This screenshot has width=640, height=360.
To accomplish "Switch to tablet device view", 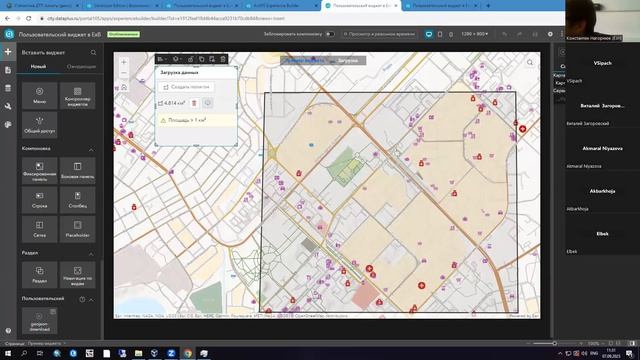I will coord(440,34).
